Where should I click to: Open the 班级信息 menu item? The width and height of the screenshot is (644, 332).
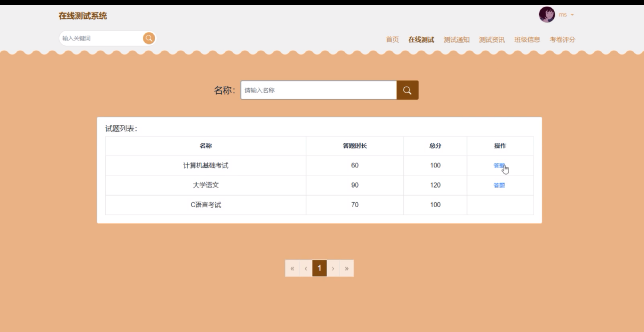(x=527, y=40)
